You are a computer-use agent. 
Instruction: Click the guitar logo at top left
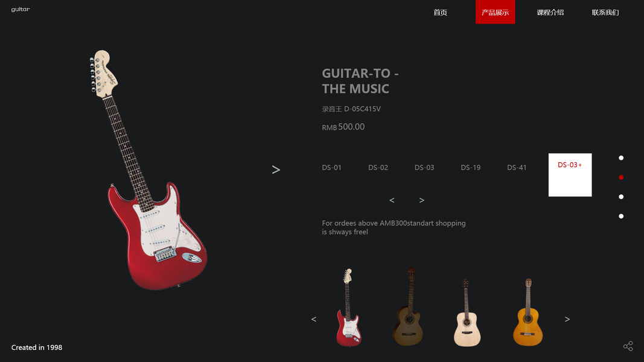[21, 10]
